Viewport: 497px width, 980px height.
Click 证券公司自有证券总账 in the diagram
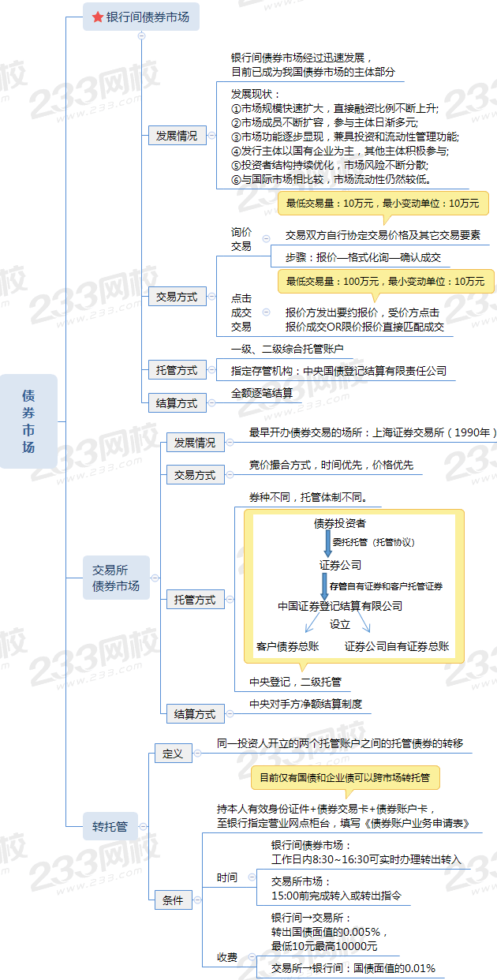click(397, 646)
